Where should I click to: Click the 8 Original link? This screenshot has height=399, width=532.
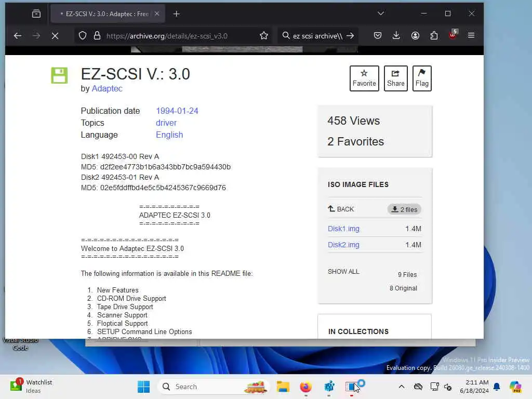click(403, 288)
